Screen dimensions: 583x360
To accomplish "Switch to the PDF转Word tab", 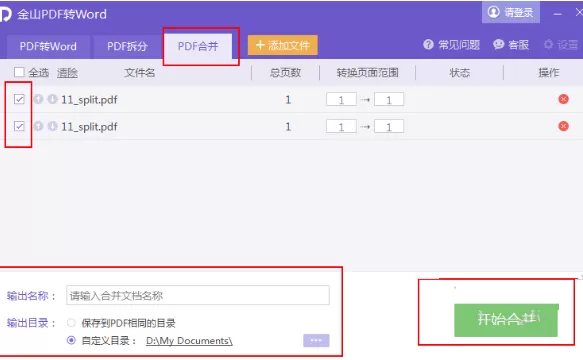I will pos(48,46).
